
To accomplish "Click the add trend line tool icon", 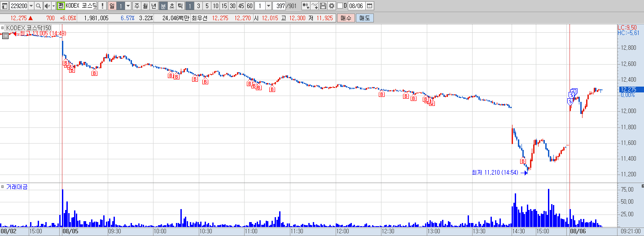I will click(315, 6).
